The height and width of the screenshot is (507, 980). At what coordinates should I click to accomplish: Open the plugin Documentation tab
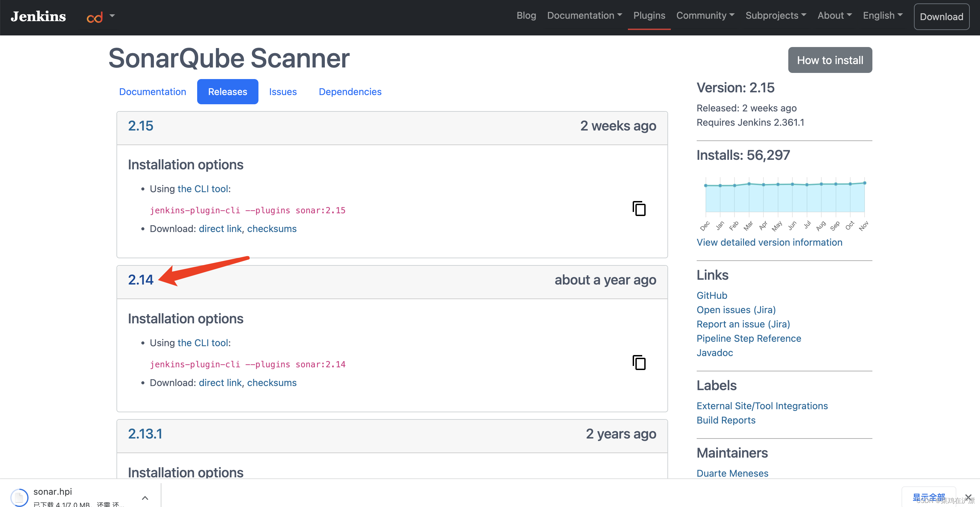152,92
